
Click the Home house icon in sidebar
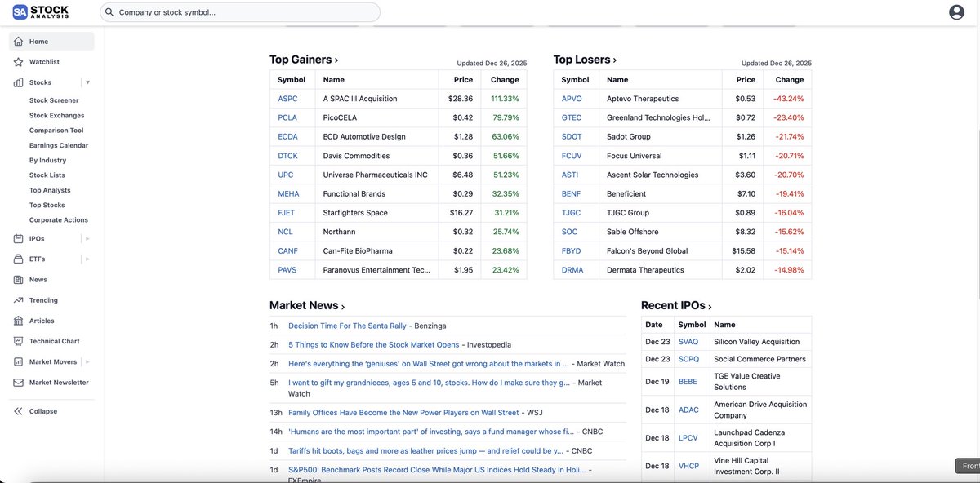pyautogui.click(x=19, y=42)
